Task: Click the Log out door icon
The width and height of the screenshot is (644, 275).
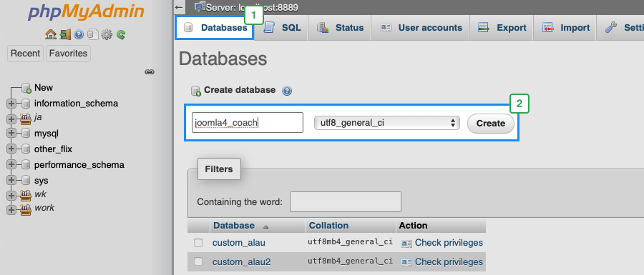Action: 65,34
